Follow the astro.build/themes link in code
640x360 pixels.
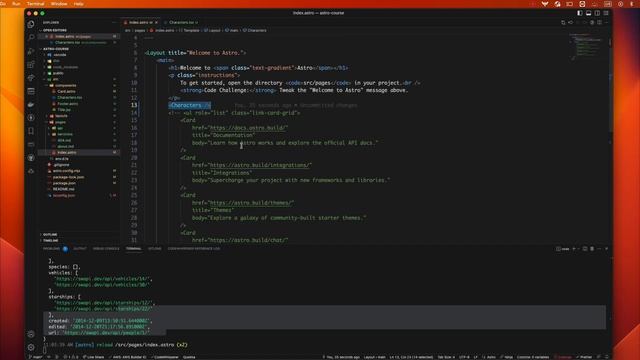coord(251,203)
